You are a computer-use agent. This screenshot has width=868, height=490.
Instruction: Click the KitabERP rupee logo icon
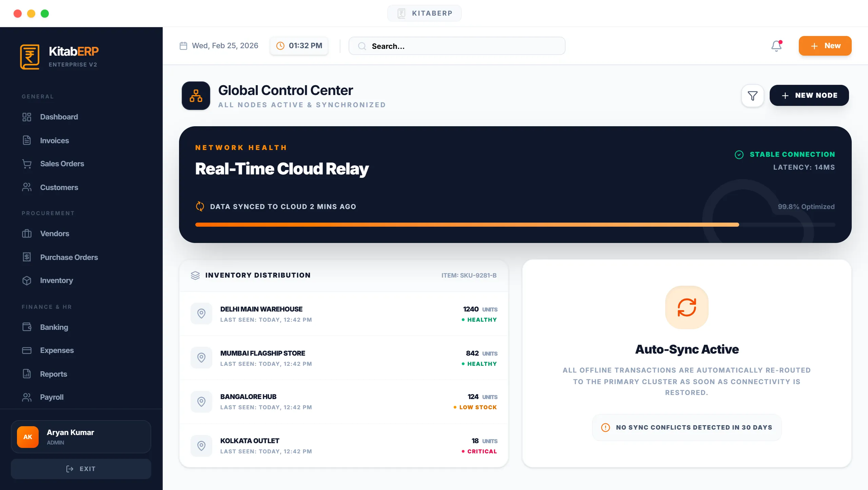(30, 57)
